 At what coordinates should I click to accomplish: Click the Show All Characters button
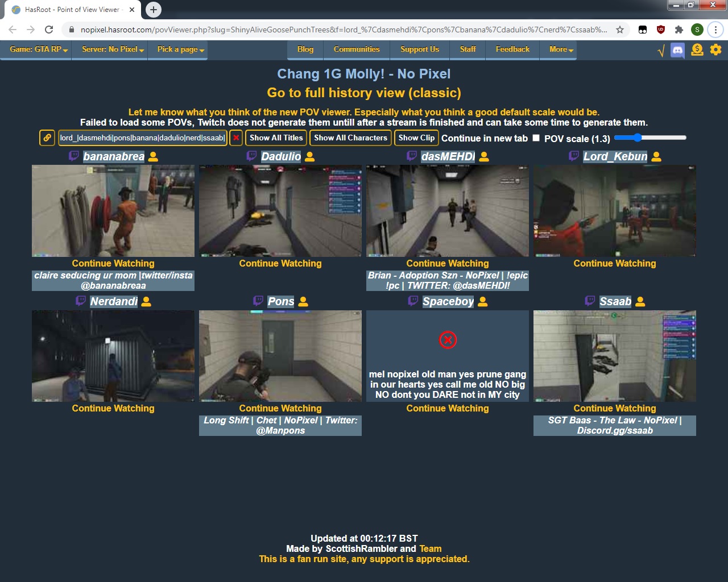pyautogui.click(x=350, y=138)
